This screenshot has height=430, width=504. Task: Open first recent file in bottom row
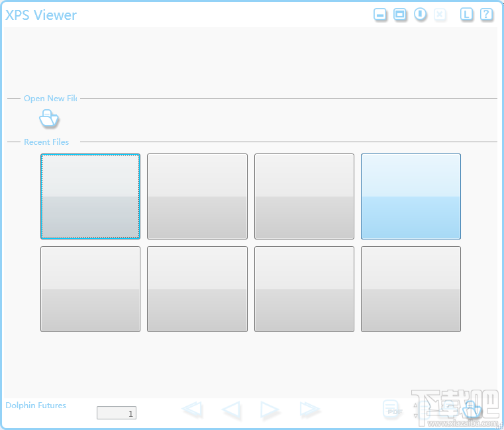tap(90, 289)
